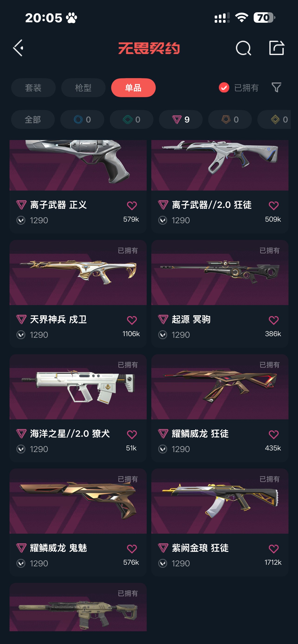The image size is (298, 644).
Task: Like the 起源 冥驹 heart icon
Action: click(273, 320)
